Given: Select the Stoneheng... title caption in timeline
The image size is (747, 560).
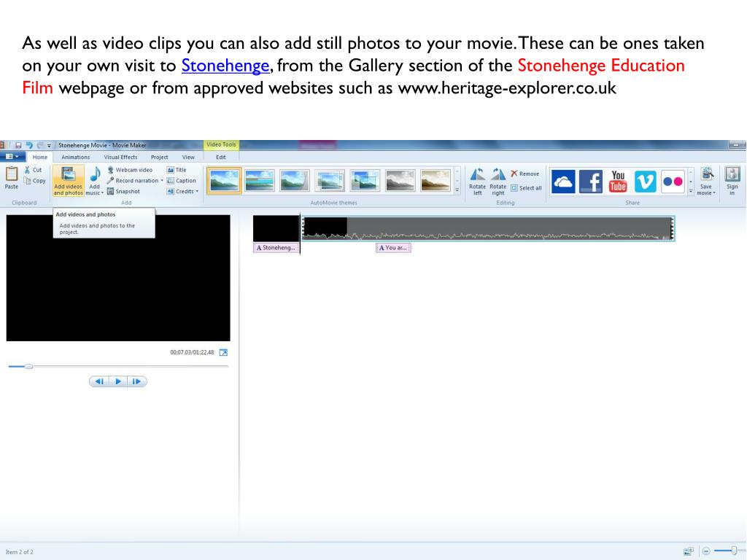Looking at the screenshot, I should 276,248.
